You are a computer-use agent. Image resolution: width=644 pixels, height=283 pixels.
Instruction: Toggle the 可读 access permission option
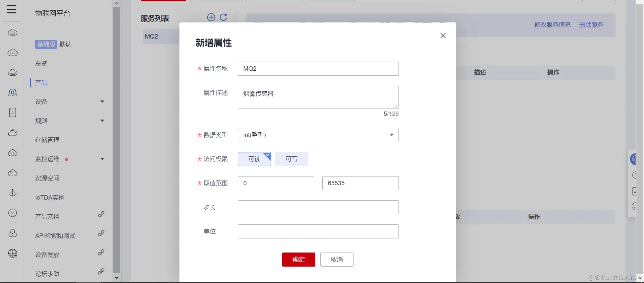[x=254, y=159]
